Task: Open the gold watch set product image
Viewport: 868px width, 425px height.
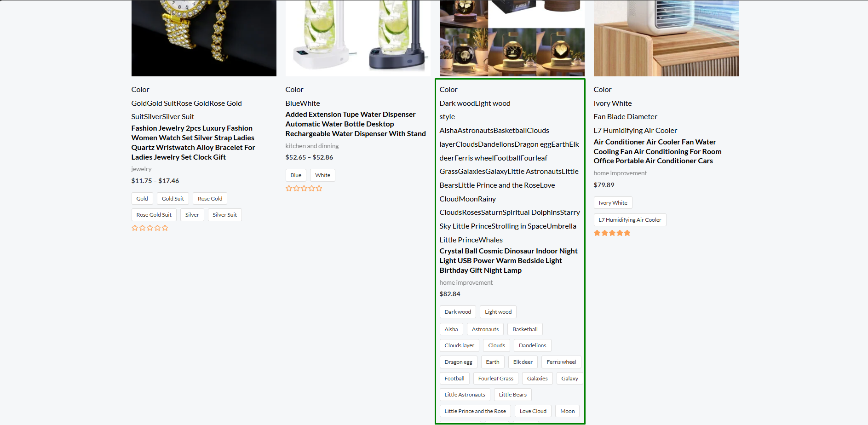Action: pos(204,38)
